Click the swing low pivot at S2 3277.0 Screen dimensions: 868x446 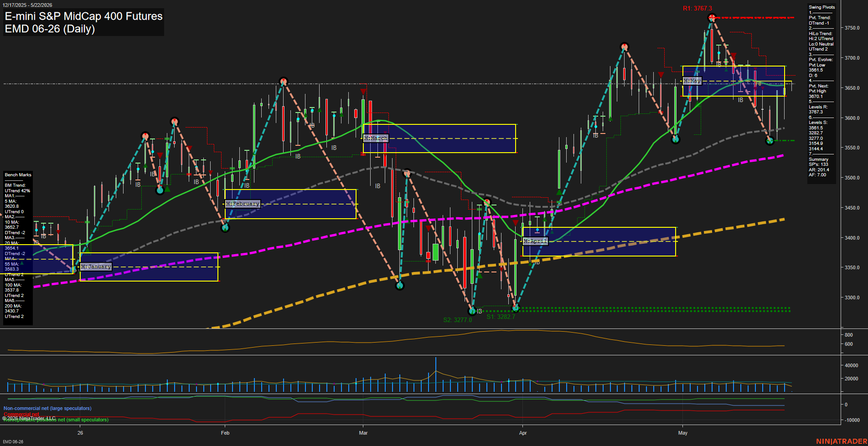tap(472, 311)
